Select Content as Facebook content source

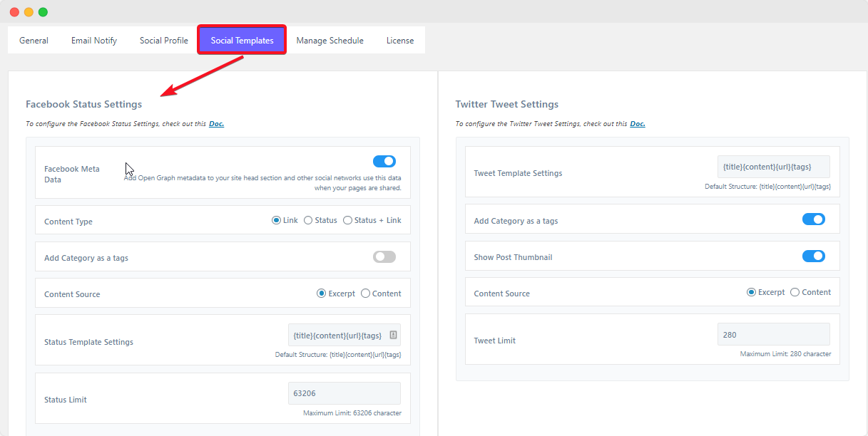(x=365, y=294)
